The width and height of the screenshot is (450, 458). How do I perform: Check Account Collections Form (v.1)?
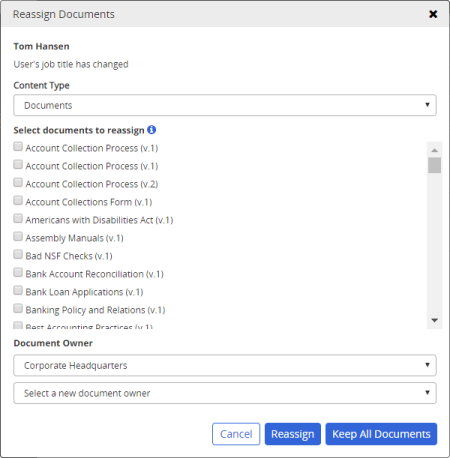[18, 200]
